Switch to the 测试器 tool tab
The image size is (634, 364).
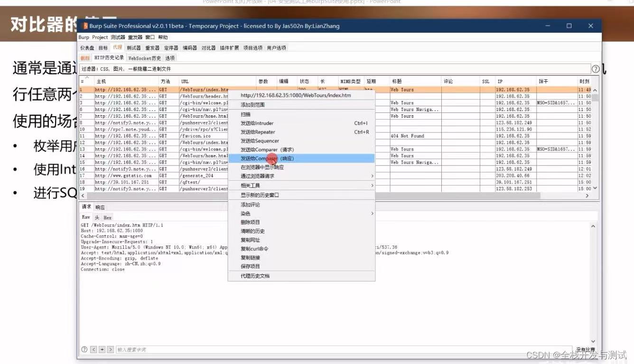tap(134, 48)
